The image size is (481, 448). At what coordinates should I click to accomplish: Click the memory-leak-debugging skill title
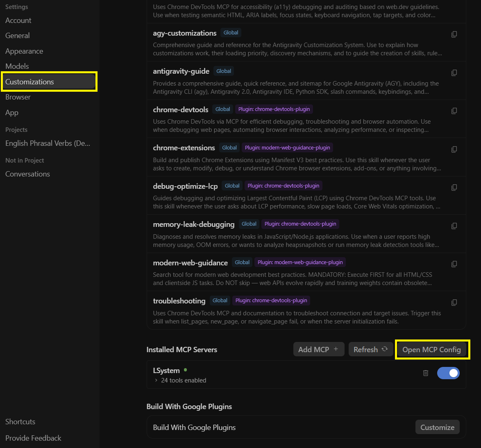[193, 224]
